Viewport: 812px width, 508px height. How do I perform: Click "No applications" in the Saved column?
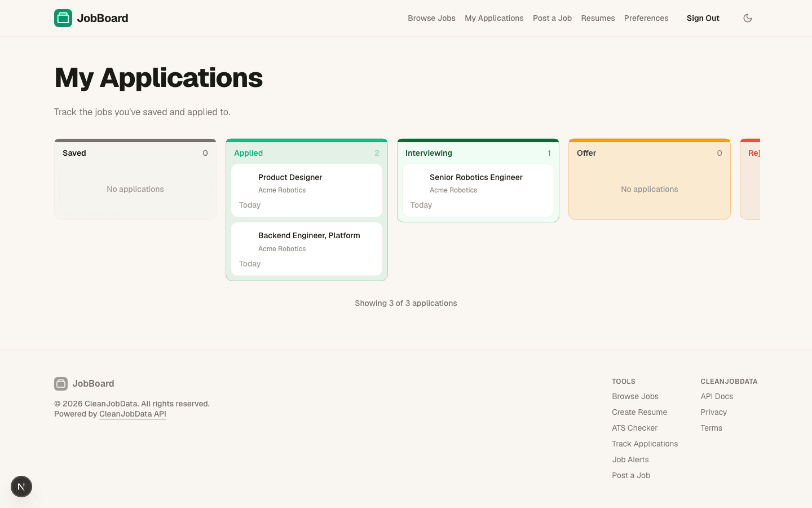click(x=135, y=189)
